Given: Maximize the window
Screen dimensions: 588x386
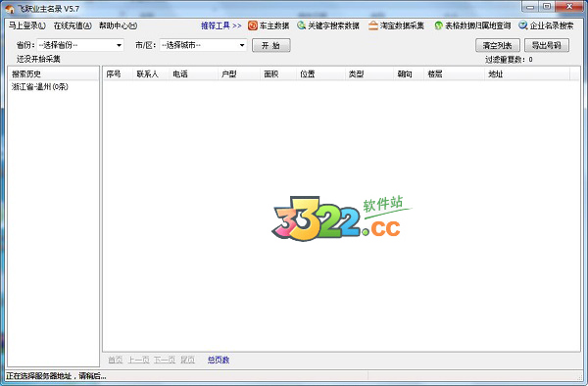Looking at the screenshot, I should [547, 7].
